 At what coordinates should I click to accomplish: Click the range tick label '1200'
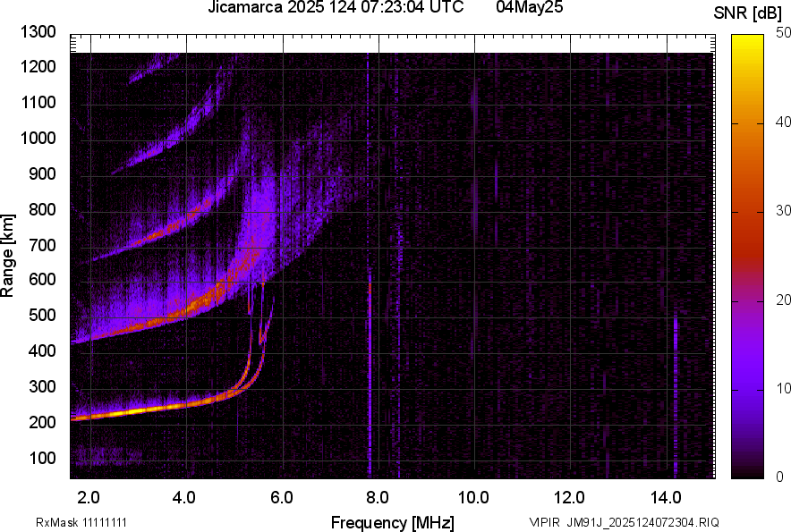[x=38, y=66]
